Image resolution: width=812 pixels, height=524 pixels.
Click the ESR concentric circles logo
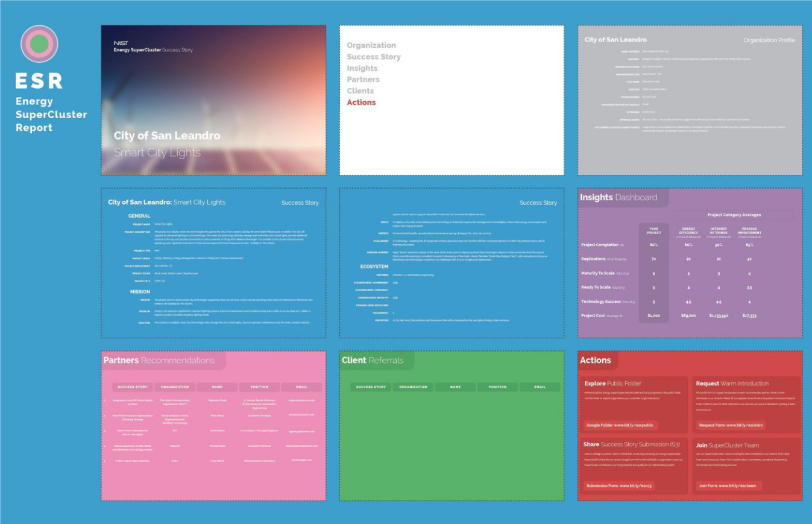[x=39, y=44]
